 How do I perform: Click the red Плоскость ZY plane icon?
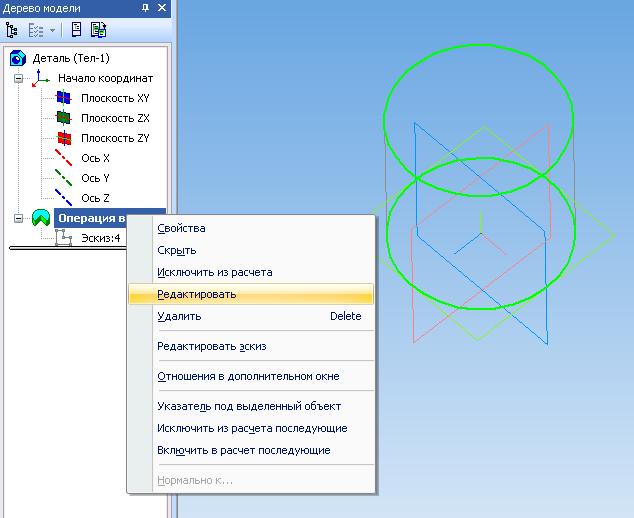pos(63,138)
